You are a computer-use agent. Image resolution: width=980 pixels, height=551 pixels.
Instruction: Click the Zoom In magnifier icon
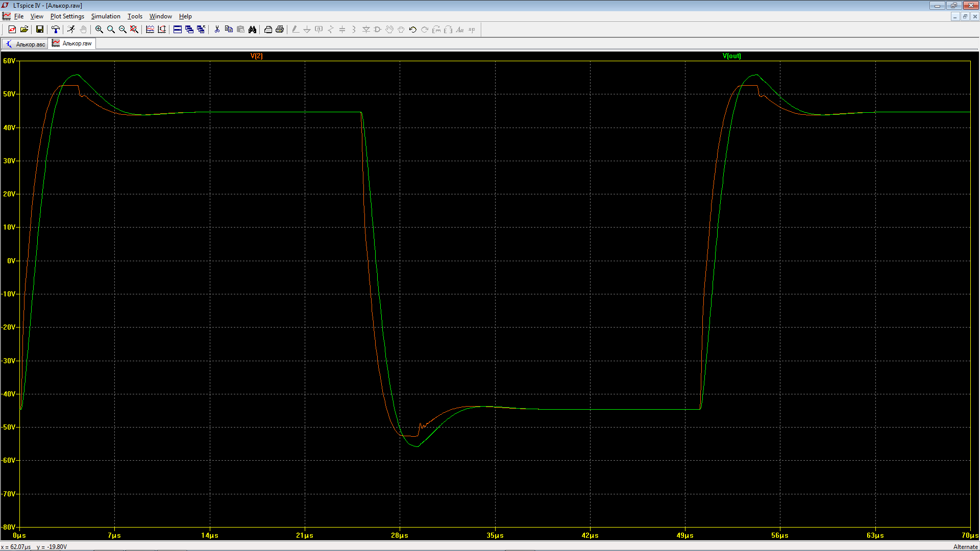pos(99,30)
